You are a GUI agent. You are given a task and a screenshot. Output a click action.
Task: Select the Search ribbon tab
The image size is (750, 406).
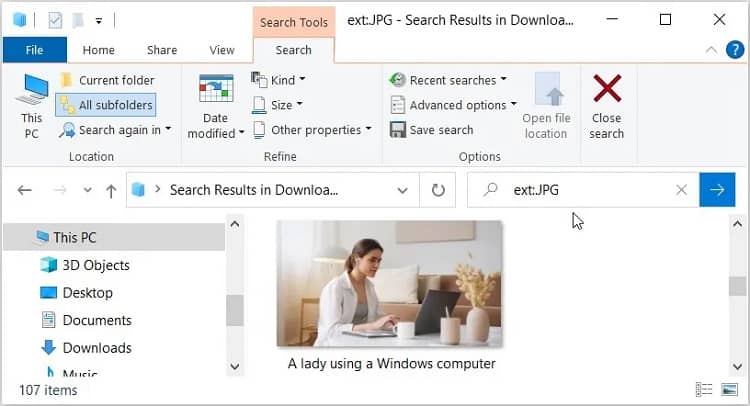coord(293,50)
